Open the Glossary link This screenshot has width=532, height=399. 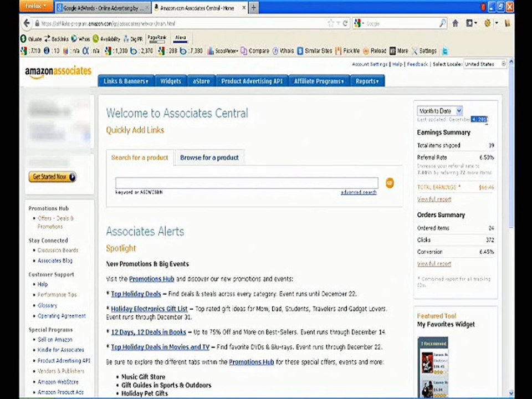pos(47,305)
